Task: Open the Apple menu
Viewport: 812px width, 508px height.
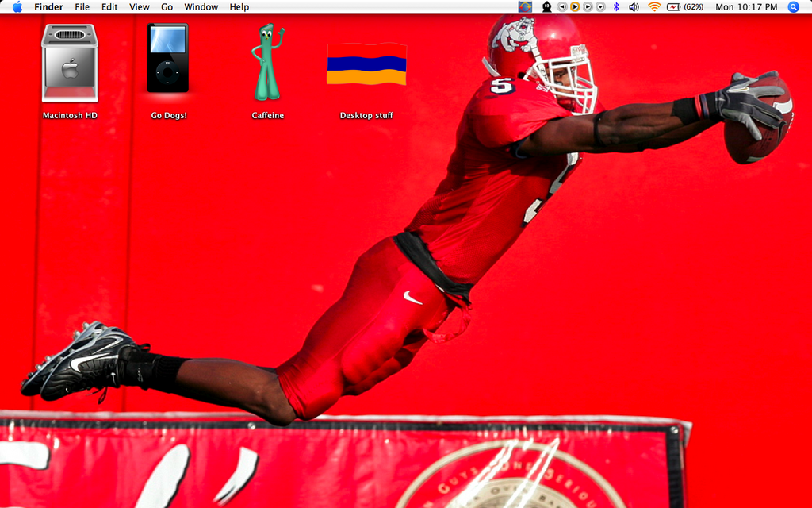Action: coord(17,6)
